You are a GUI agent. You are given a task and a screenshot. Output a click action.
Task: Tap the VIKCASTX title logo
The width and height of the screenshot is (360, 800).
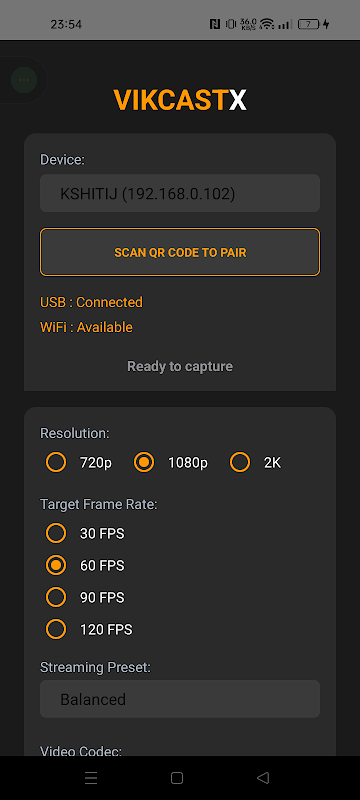180,100
